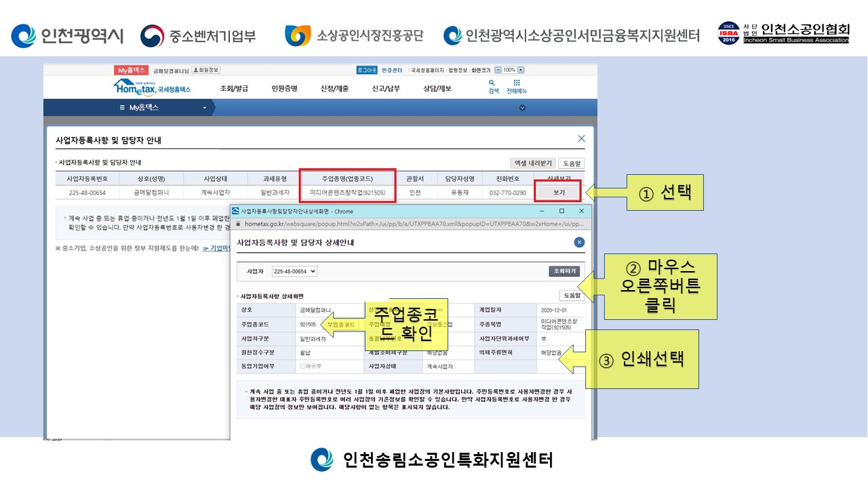Open the 검색 magnifier search icon
Image resolution: width=868 pixels, height=488 pixels.
492,83
